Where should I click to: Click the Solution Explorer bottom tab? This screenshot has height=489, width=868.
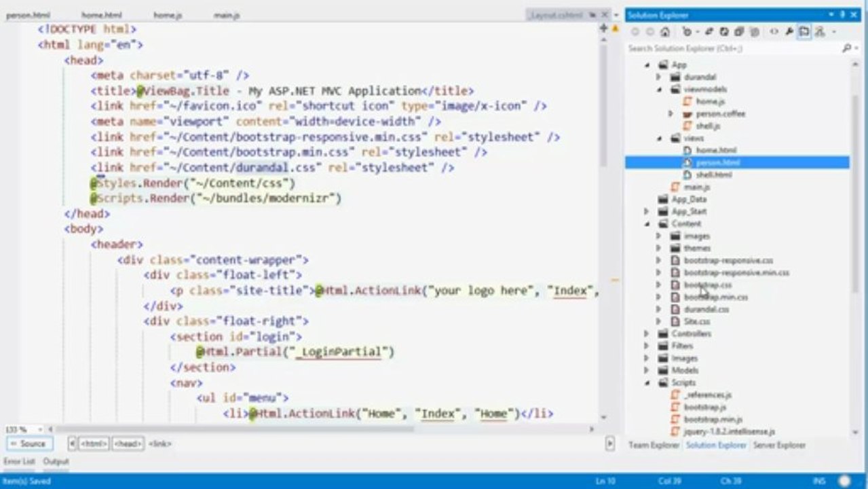[716, 446]
